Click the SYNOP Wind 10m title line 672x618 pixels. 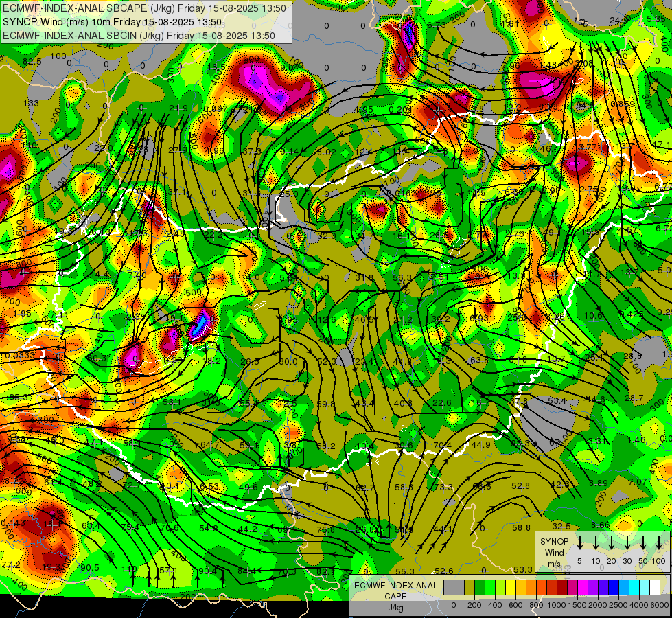coord(113,22)
